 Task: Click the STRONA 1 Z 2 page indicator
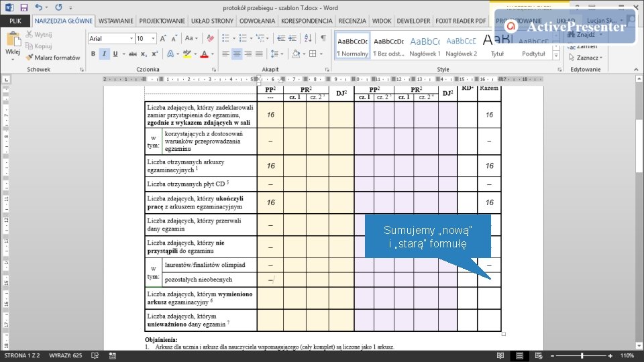coord(22,355)
